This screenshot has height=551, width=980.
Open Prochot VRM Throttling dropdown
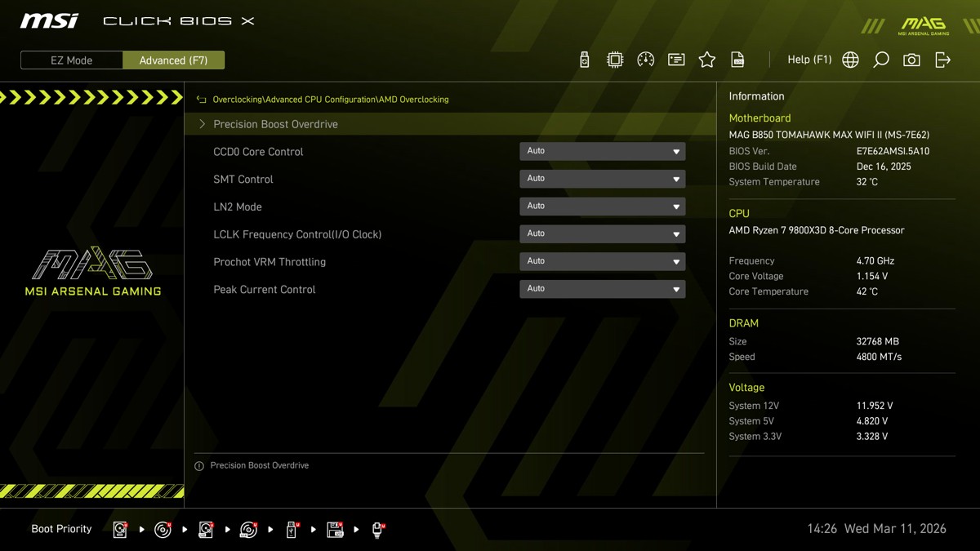point(602,261)
